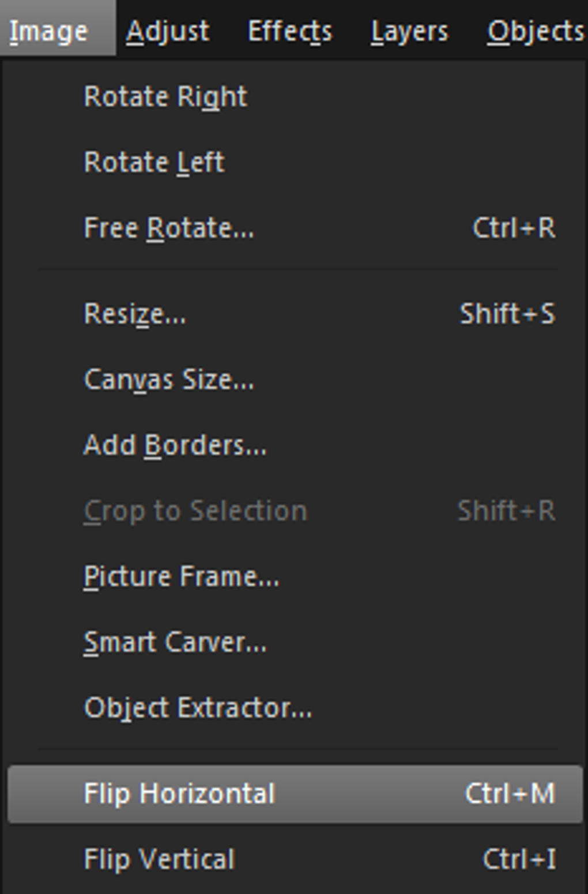This screenshot has width=588, height=894.
Task: Close the open Image menu
Action: coord(49,31)
